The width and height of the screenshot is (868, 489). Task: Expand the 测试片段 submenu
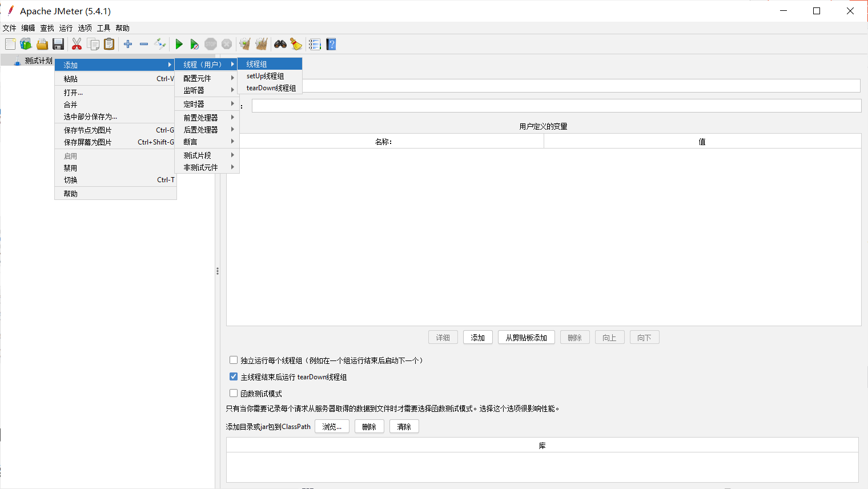[x=207, y=155]
